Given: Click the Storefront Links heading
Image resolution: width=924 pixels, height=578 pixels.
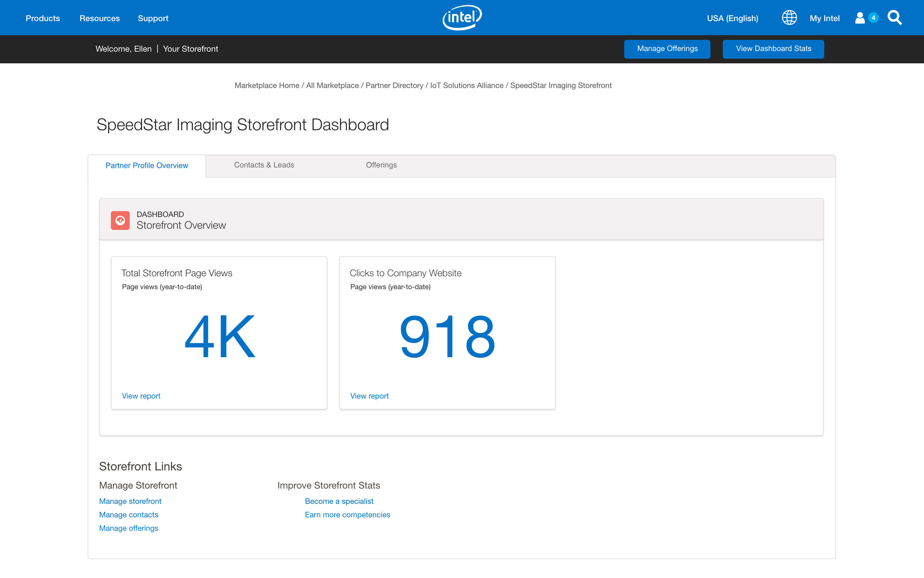Looking at the screenshot, I should point(141,466).
